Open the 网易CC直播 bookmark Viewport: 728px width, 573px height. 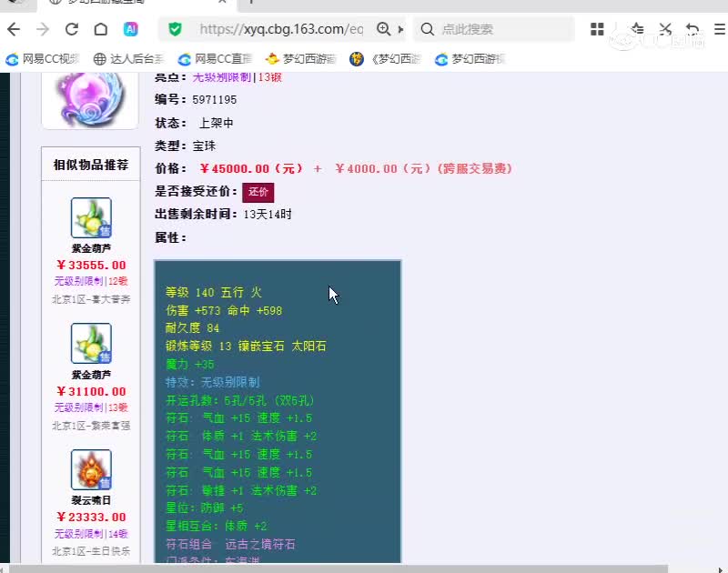215,59
